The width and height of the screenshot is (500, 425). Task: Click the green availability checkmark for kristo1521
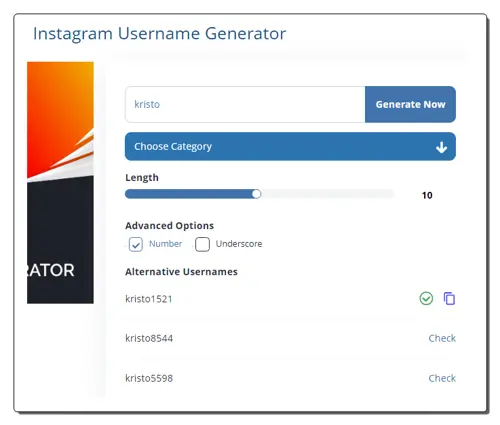[x=426, y=298]
